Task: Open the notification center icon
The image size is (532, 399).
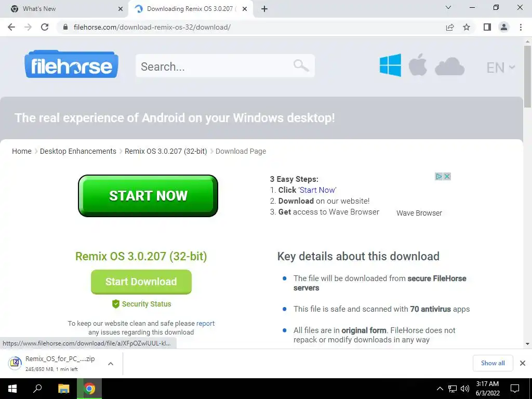Action: 515,389
